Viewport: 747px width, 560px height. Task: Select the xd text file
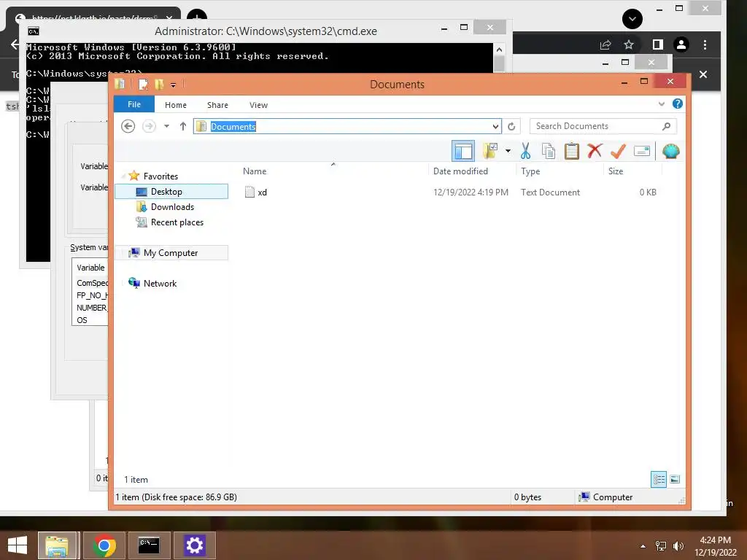(262, 192)
